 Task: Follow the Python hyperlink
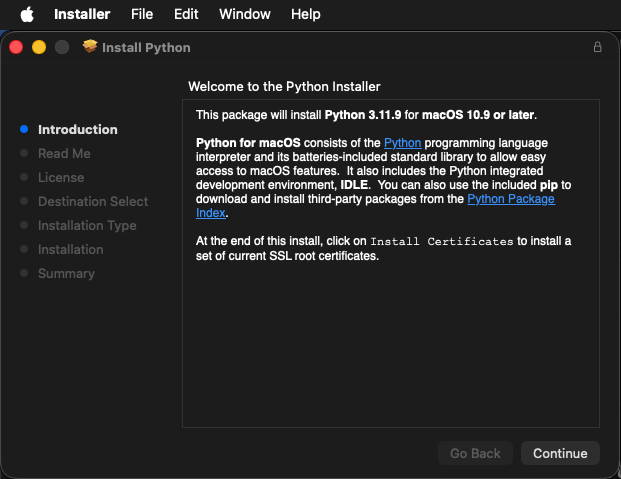coord(402,143)
